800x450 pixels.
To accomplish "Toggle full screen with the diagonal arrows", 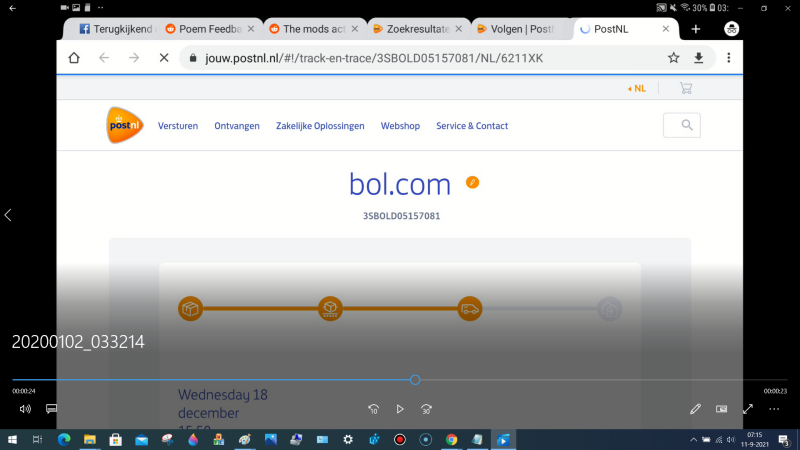I will [748, 409].
